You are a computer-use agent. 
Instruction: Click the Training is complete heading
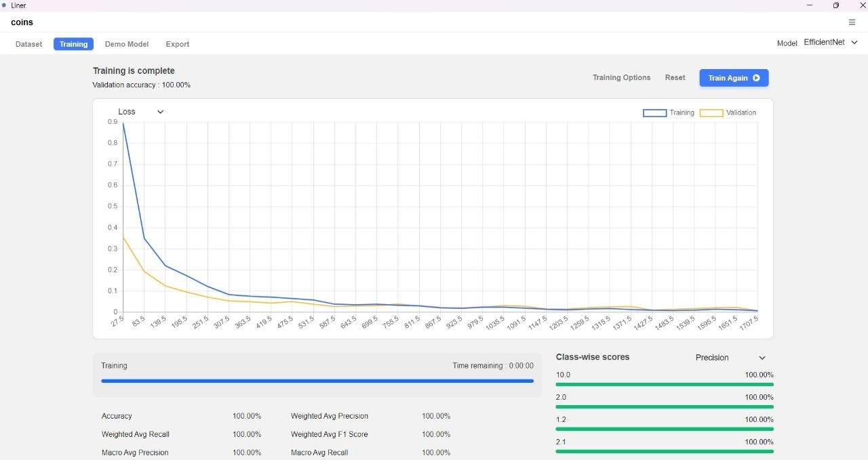pyautogui.click(x=134, y=70)
